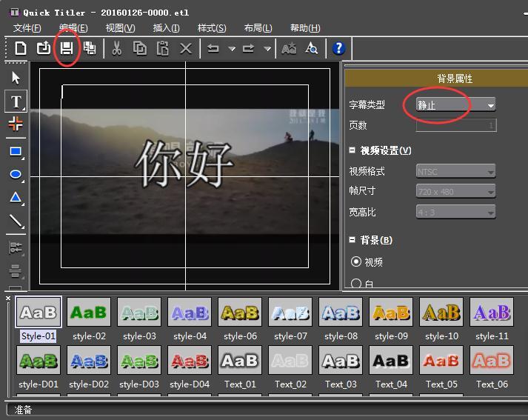Activate the Text T tool
This screenshot has height=420, width=528.
point(16,101)
